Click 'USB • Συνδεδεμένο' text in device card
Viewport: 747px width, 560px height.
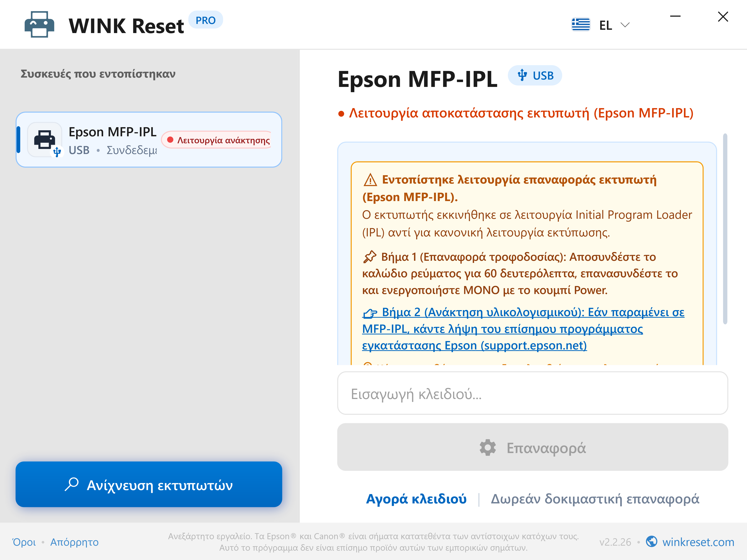tap(113, 150)
